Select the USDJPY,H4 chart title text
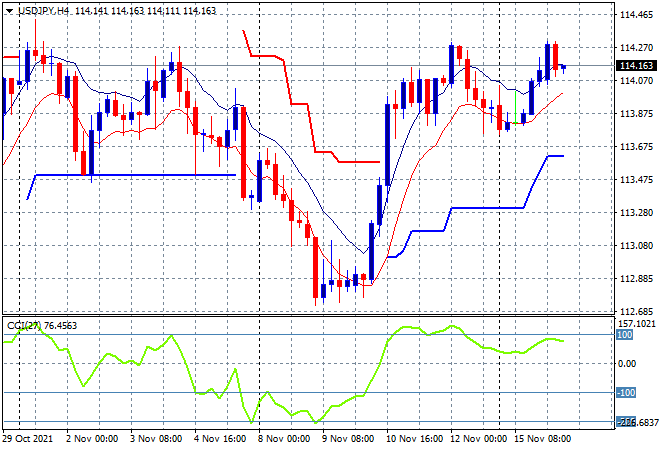This screenshot has width=660, height=450. pyautogui.click(x=43, y=11)
